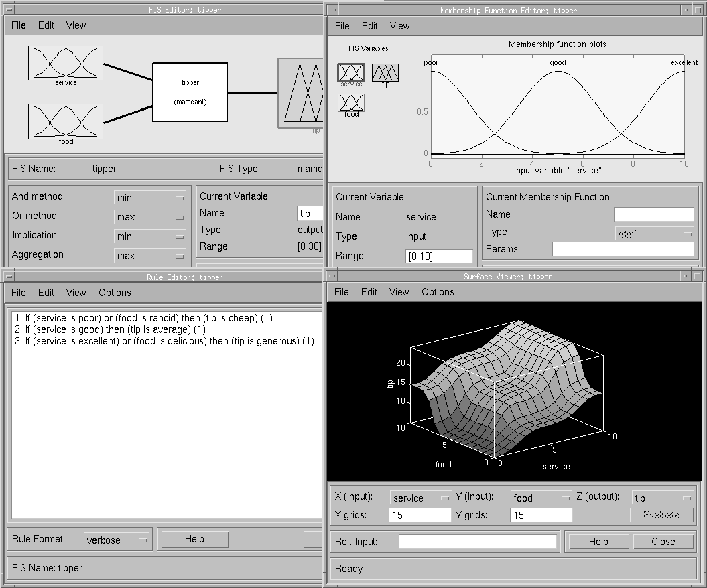The height and width of the screenshot is (588, 707).
Task: Select the good membership function curve label
Action: pos(558,63)
